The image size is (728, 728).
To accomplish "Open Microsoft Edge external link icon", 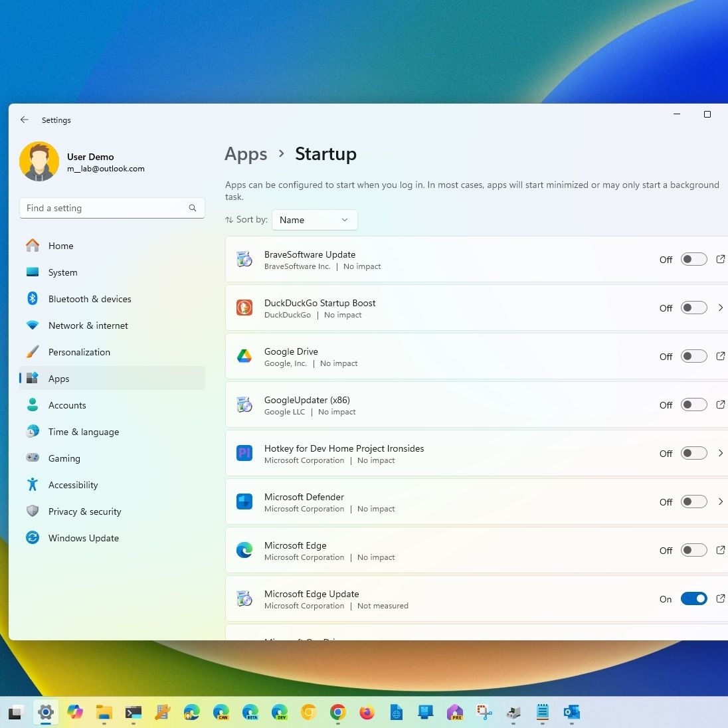I will 720,550.
